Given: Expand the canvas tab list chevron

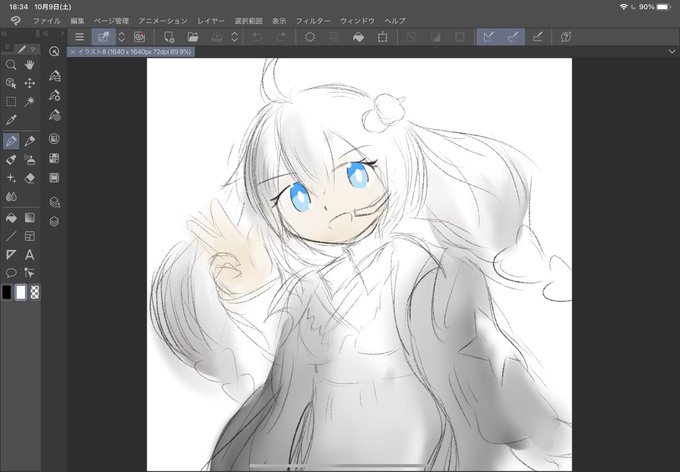Looking at the screenshot, I should click(x=672, y=52).
